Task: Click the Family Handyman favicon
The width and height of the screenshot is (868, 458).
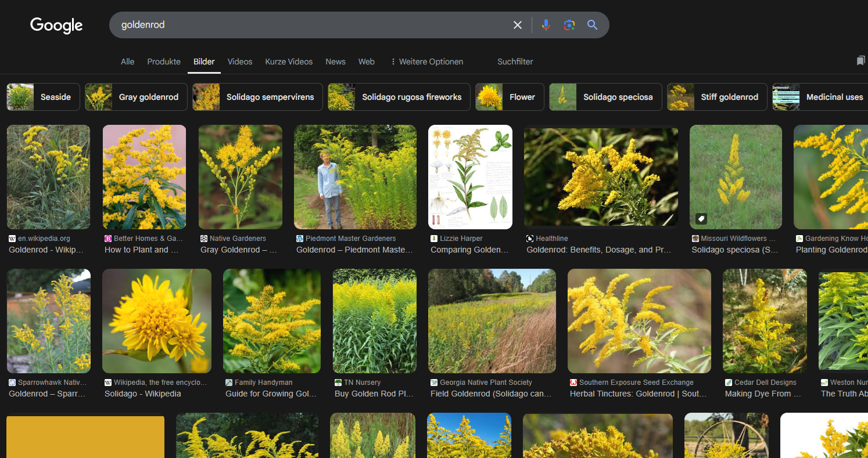Action: [x=229, y=383]
